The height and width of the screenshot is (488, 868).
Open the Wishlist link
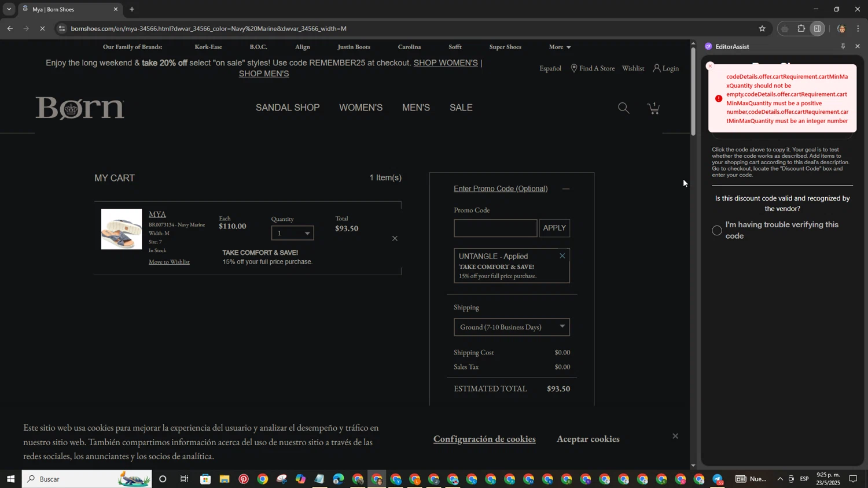pyautogui.click(x=633, y=68)
